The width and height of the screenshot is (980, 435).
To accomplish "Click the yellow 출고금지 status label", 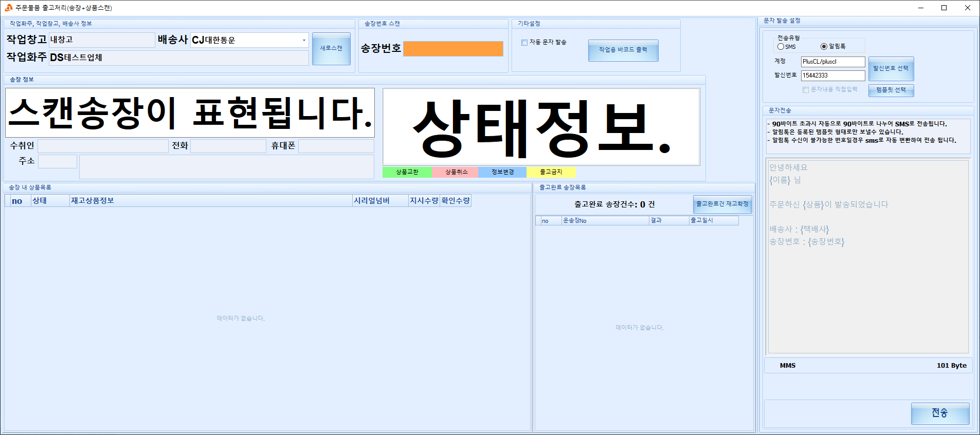I will coord(551,172).
